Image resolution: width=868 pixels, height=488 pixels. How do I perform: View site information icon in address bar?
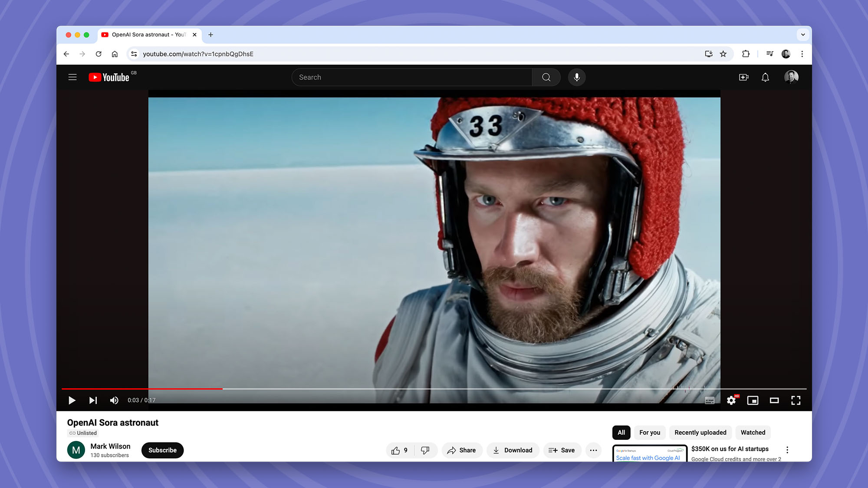point(134,54)
